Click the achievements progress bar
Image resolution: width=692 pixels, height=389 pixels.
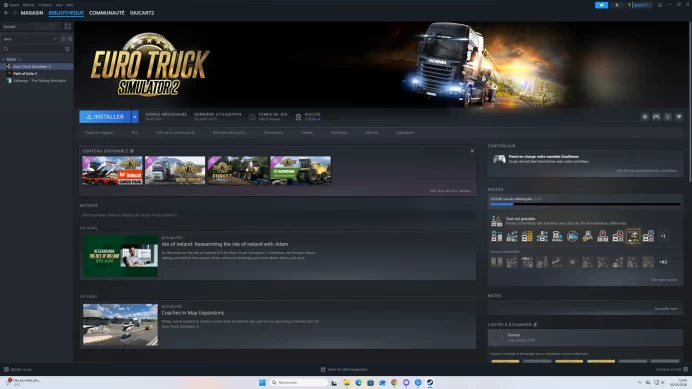(585, 204)
